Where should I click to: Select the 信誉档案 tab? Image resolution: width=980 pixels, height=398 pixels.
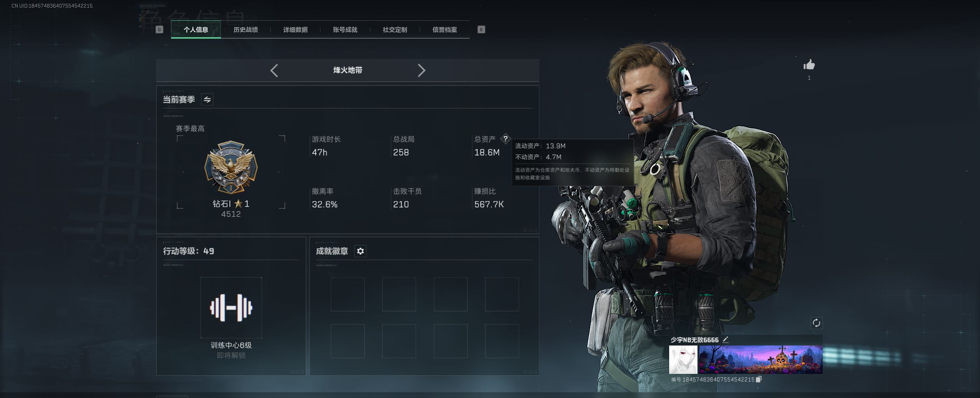pyautogui.click(x=445, y=30)
